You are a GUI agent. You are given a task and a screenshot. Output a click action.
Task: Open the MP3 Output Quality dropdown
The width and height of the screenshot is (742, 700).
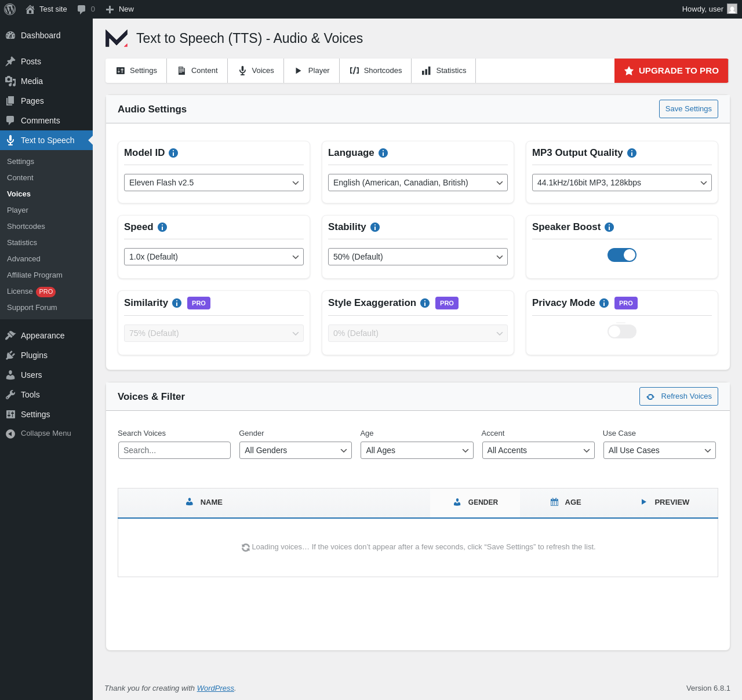(622, 183)
